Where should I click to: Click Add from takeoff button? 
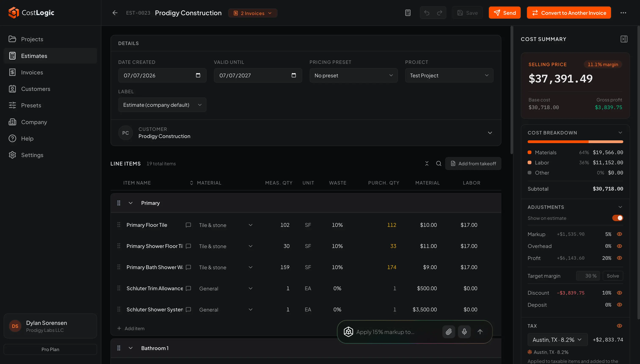coord(473,163)
